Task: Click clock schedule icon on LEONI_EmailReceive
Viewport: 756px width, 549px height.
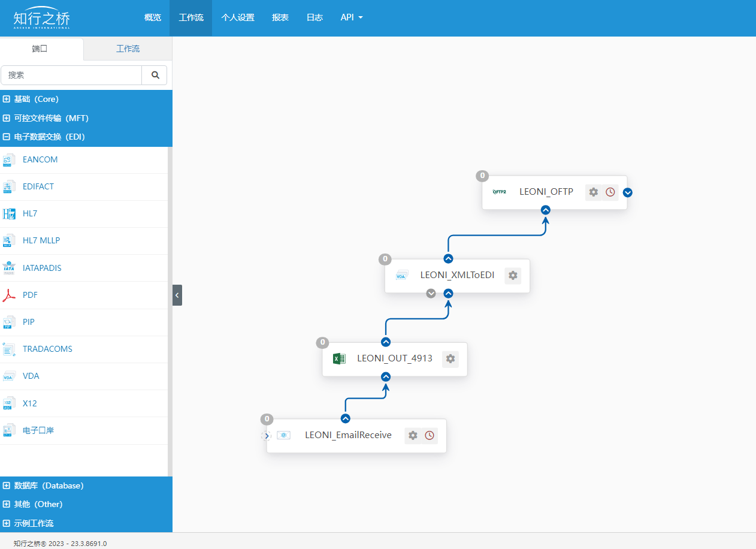Action: [x=430, y=436]
